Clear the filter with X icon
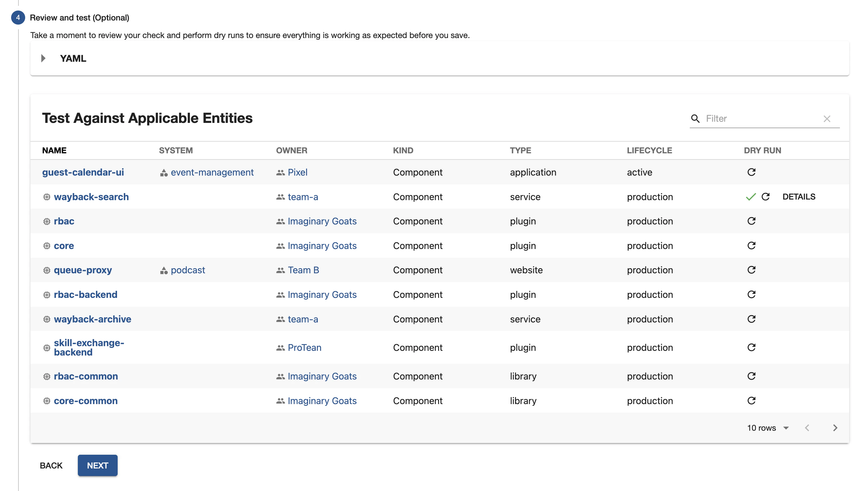The image size is (868, 491). click(826, 119)
